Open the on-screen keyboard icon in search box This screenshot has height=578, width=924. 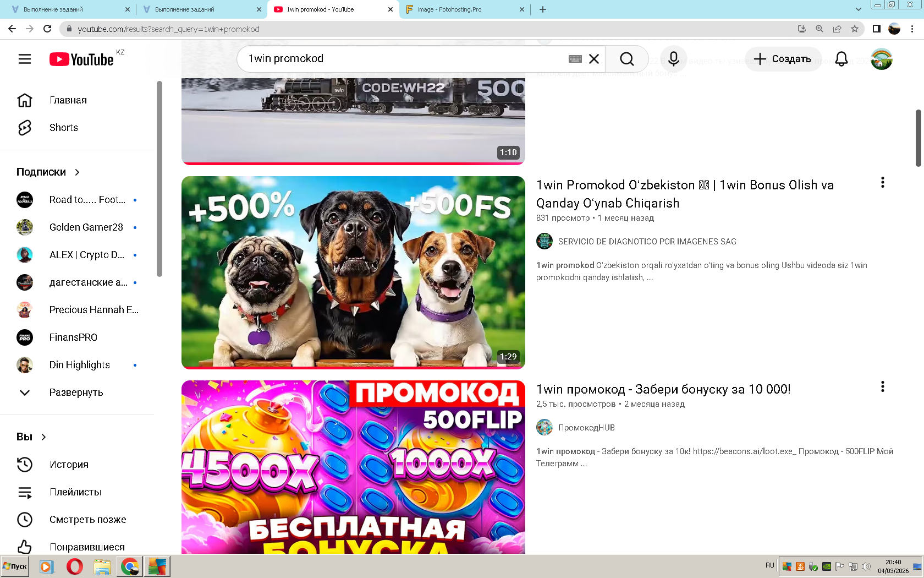(x=575, y=59)
